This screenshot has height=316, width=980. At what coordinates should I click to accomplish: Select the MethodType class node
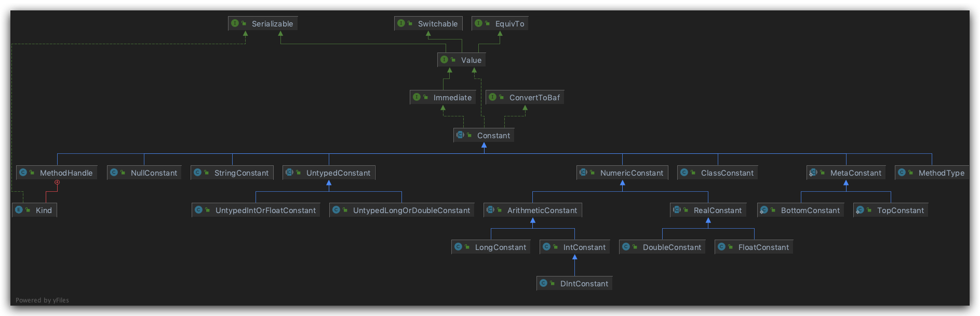pyautogui.click(x=932, y=173)
